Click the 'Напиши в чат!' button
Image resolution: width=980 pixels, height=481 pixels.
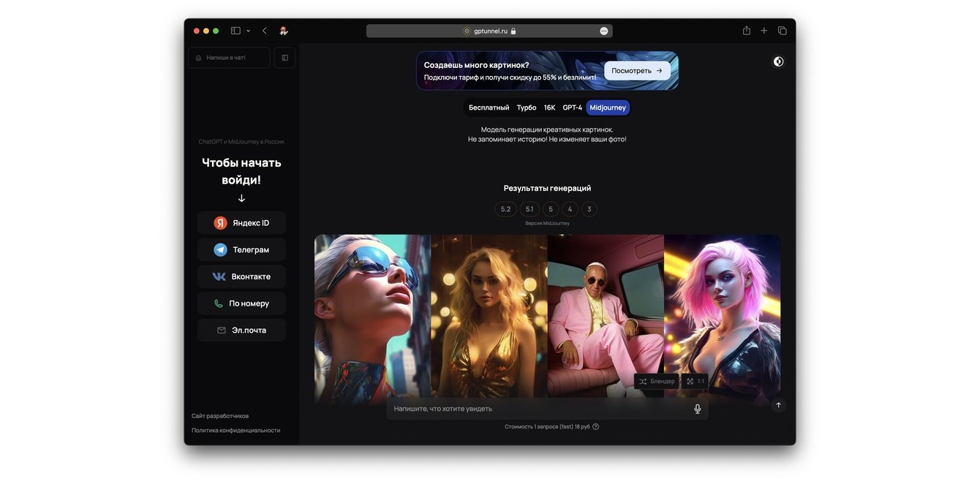229,58
